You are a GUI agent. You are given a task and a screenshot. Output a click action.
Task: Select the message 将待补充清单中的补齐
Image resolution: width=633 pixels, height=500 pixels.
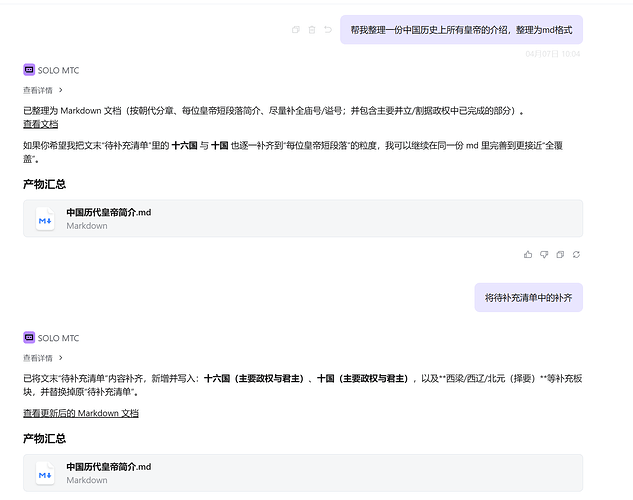coord(528,297)
